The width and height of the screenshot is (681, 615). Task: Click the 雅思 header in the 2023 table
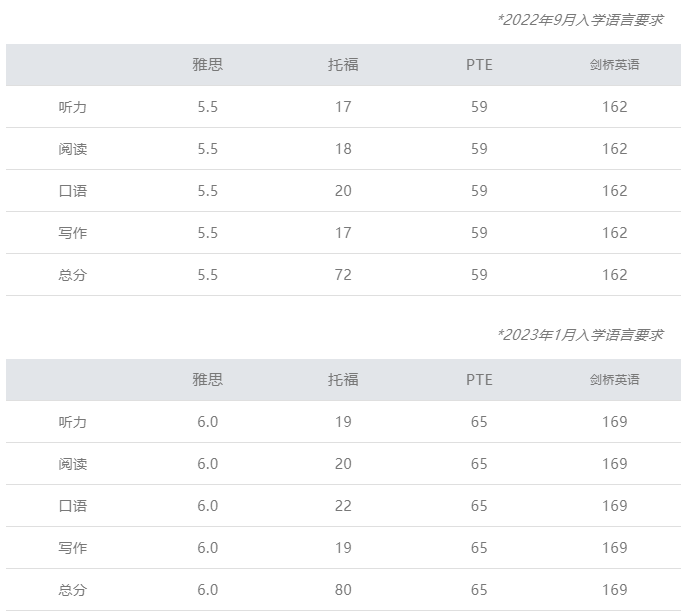pyautogui.click(x=208, y=380)
